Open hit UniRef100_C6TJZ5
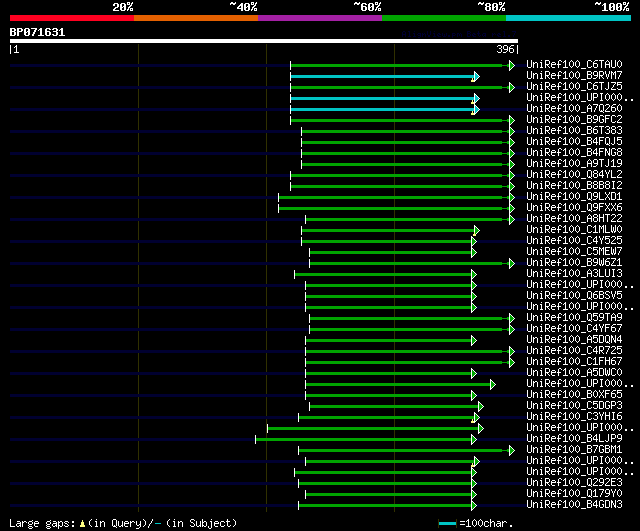This screenshot has height=531, width=640. pyautogui.click(x=574, y=87)
